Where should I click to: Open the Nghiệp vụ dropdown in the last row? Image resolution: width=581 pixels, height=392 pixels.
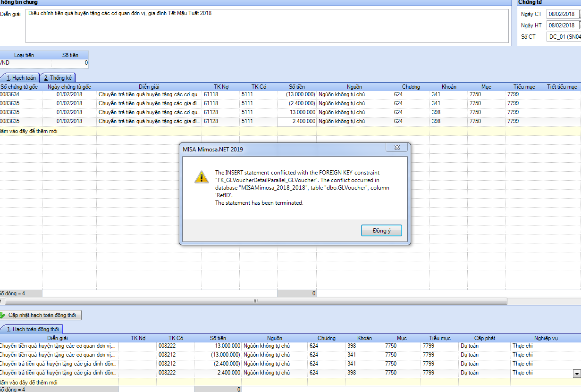[576, 374]
